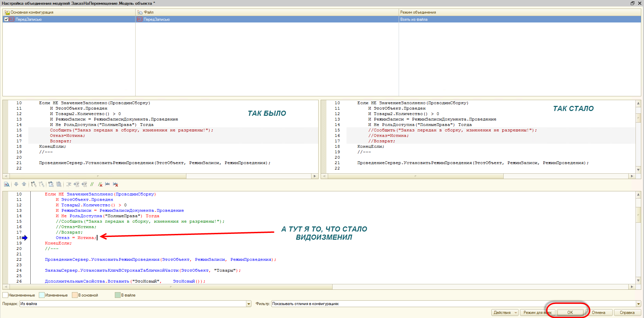Click the Режим для всех button
The image size is (644, 318).
point(538,313)
